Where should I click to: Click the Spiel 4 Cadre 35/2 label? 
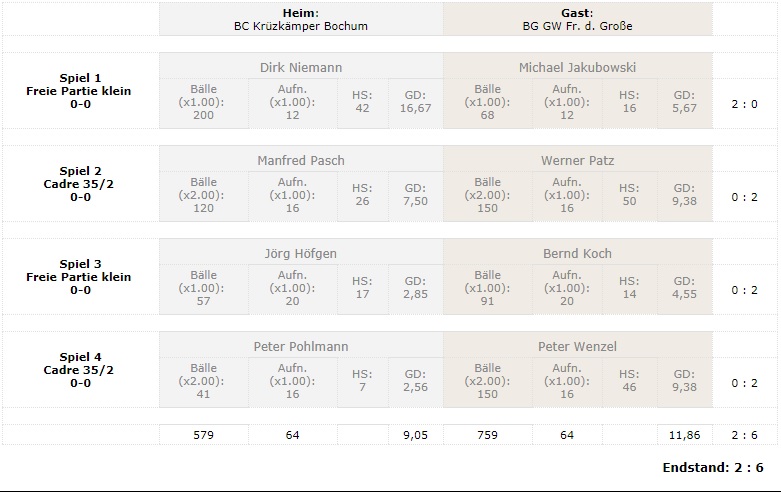(x=79, y=370)
